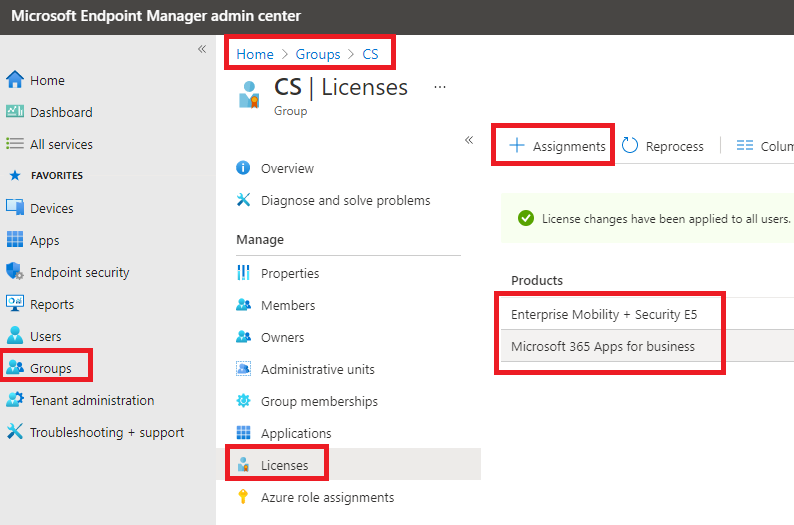This screenshot has width=794, height=525.
Task: Click the Favorites star icon
Action: [x=15, y=175]
